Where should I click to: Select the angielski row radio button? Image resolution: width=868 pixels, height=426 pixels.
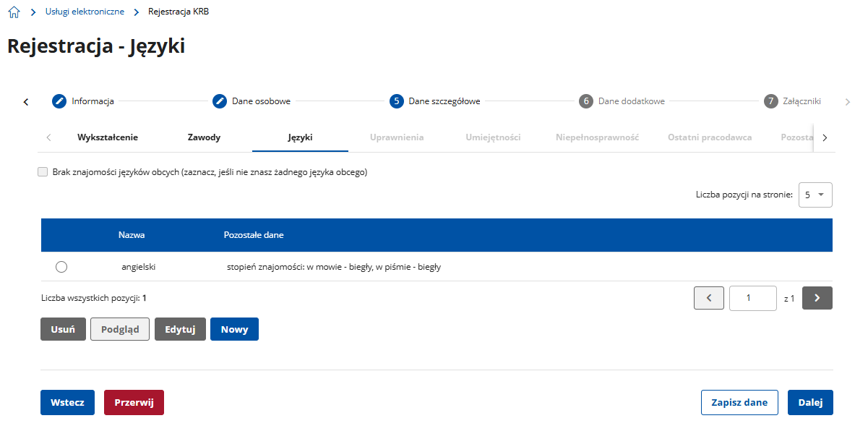(x=61, y=267)
